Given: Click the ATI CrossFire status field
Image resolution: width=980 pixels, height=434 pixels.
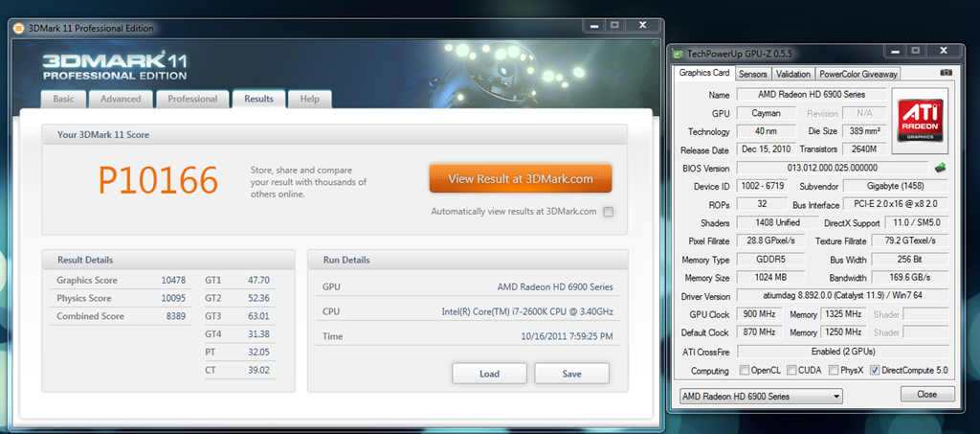Looking at the screenshot, I should pyautogui.click(x=842, y=351).
